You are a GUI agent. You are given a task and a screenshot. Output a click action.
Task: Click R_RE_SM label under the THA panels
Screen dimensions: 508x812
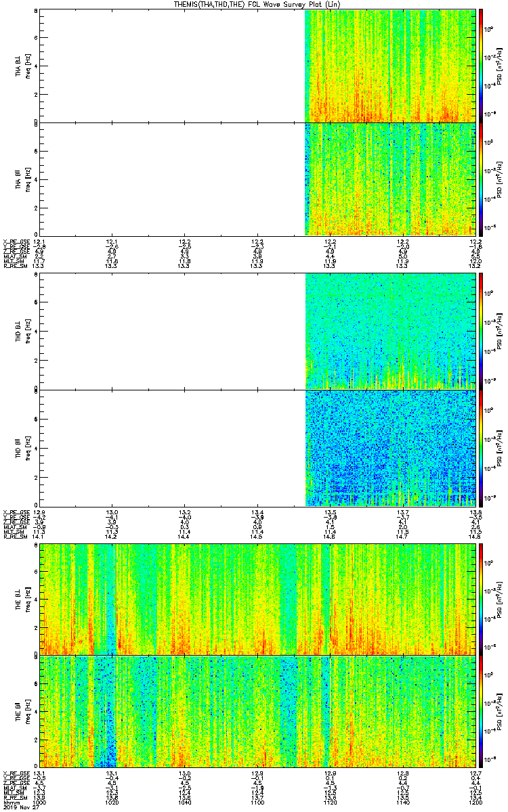tap(14, 266)
